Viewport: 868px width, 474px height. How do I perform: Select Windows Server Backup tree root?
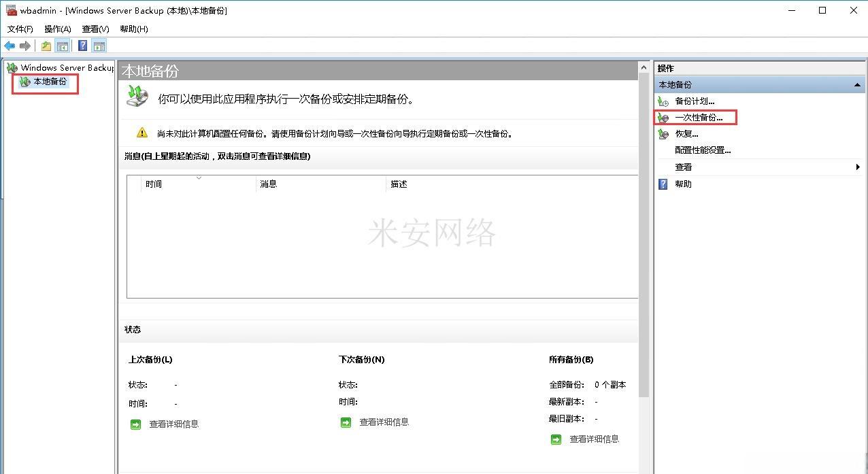(x=67, y=67)
